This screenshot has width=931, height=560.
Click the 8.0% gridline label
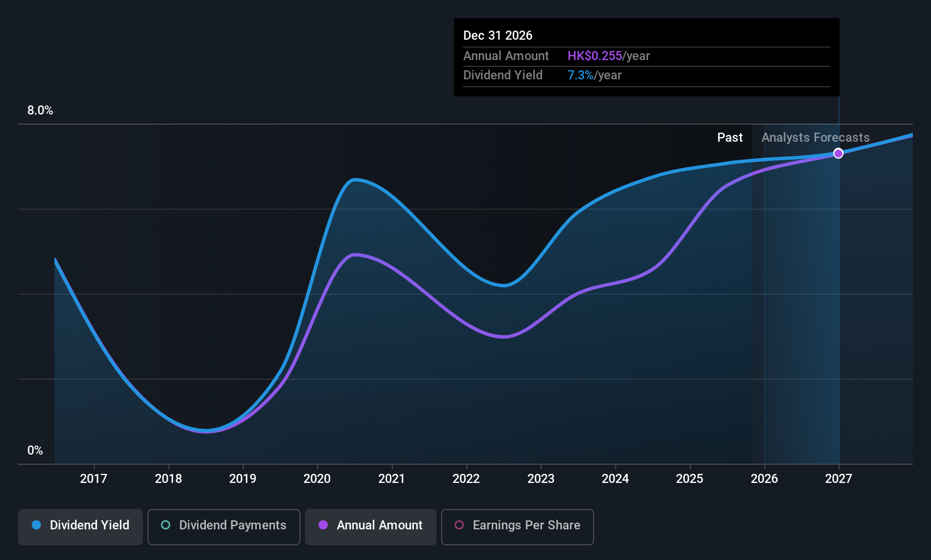40,111
